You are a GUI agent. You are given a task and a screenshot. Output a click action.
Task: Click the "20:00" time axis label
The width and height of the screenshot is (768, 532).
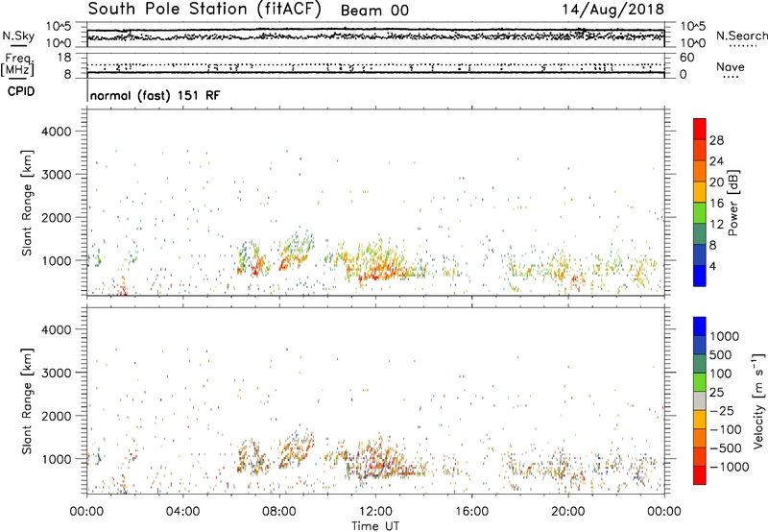pyautogui.click(x=568, y=512)
